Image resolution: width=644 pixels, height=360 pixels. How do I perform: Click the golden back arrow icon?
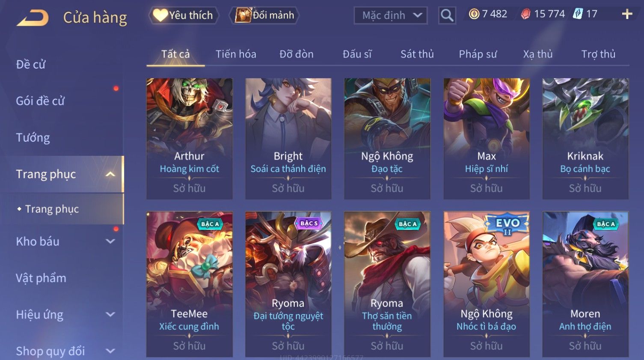click(x=33, y=18)
